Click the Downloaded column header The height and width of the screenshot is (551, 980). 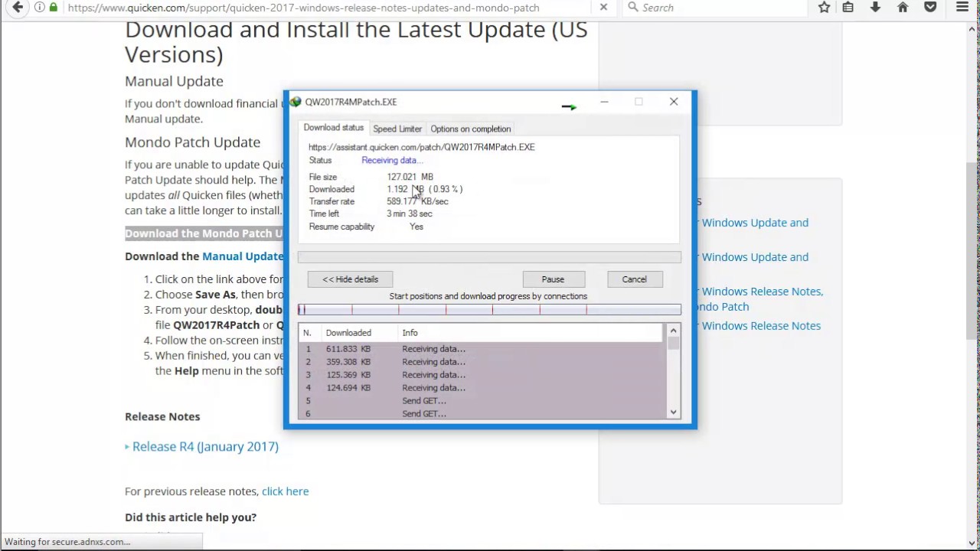[358, 333]
